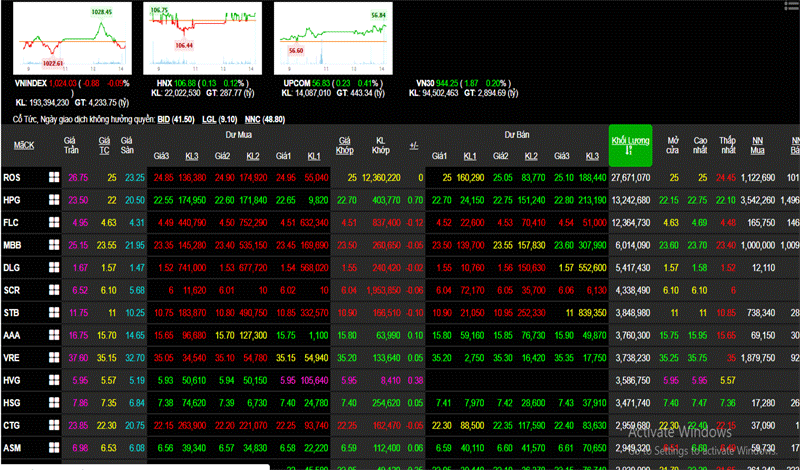
Task: Click the Dư Mua header
Action: tap(238, 135)
